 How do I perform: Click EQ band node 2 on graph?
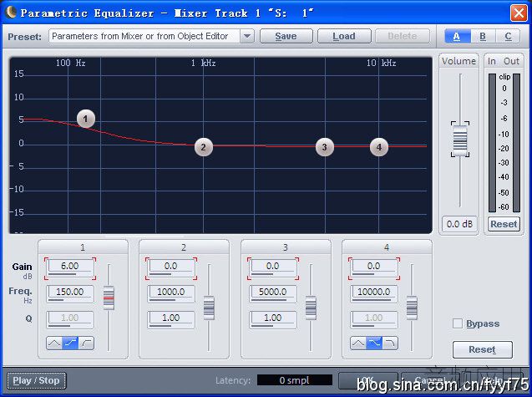(x=204, y=147)
